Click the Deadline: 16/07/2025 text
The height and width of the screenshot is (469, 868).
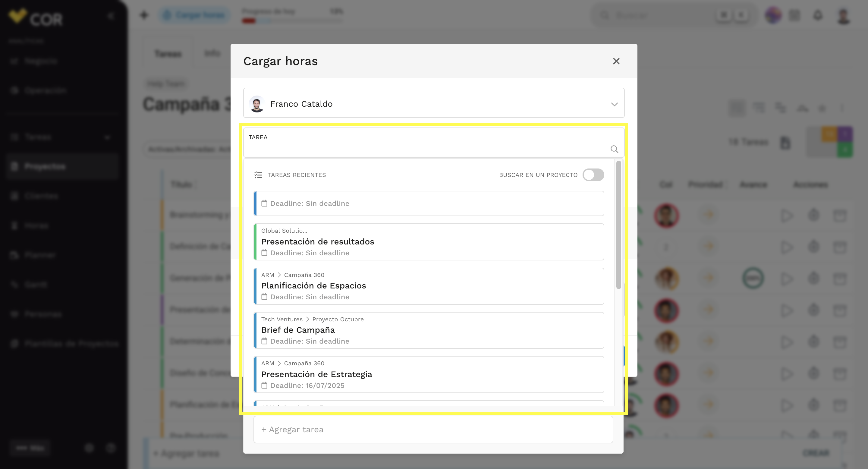pyautogui.click(x=307, y=386)
